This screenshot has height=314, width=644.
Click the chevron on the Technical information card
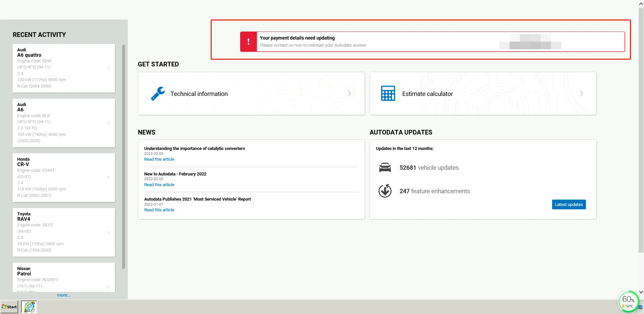[349, 94]
